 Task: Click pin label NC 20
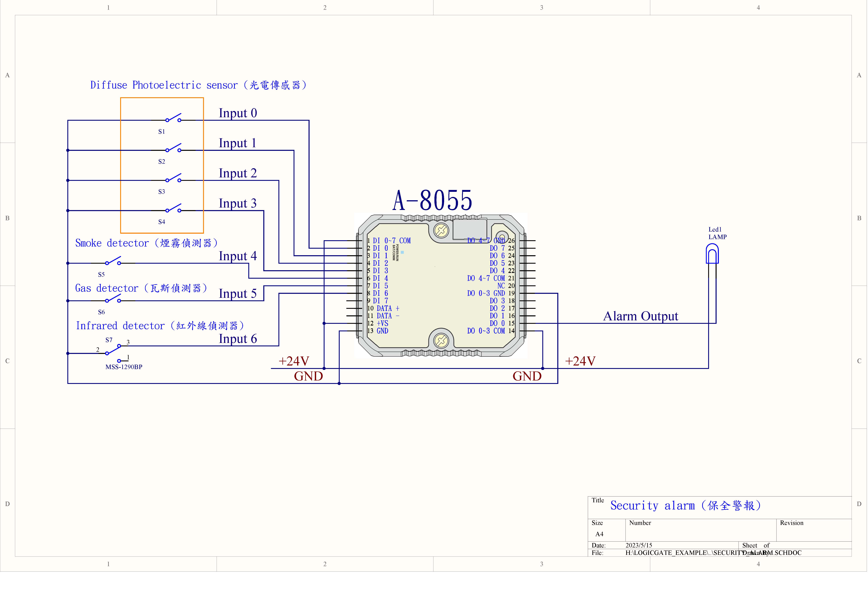coord(506,286)
